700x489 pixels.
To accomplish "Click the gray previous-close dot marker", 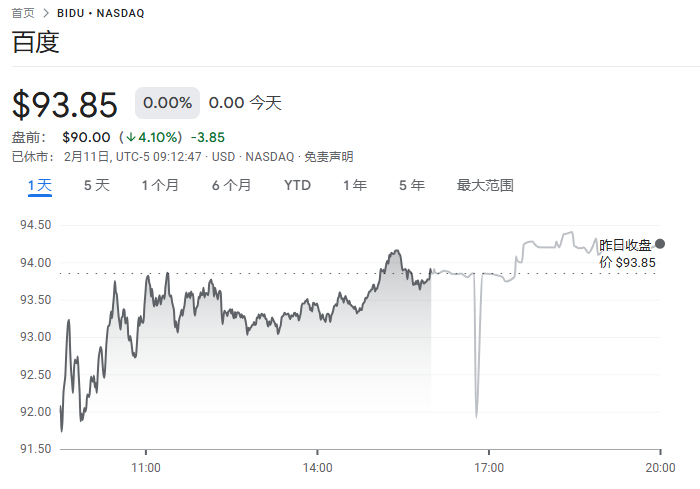I will (659, 244).
